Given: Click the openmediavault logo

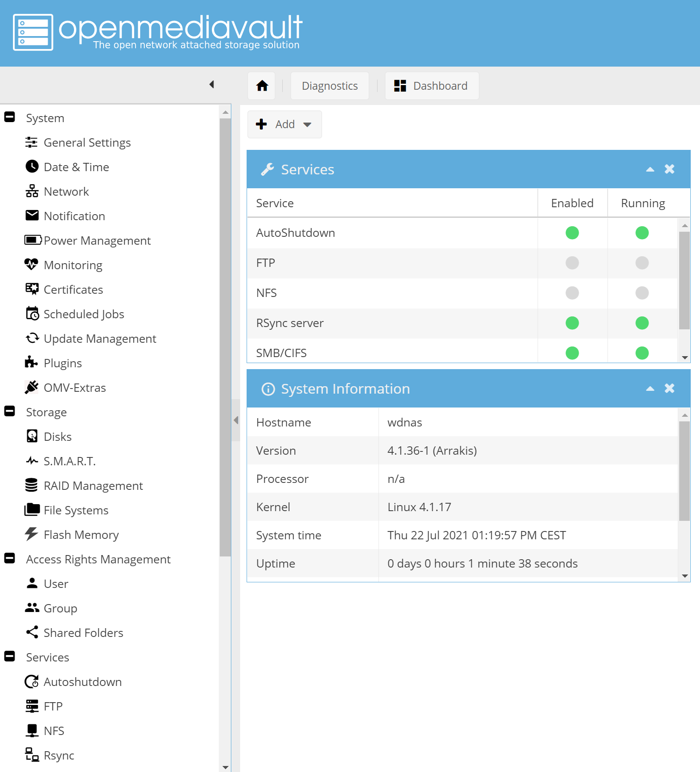Looking at the screenshot, I should [x=157, y=31].
